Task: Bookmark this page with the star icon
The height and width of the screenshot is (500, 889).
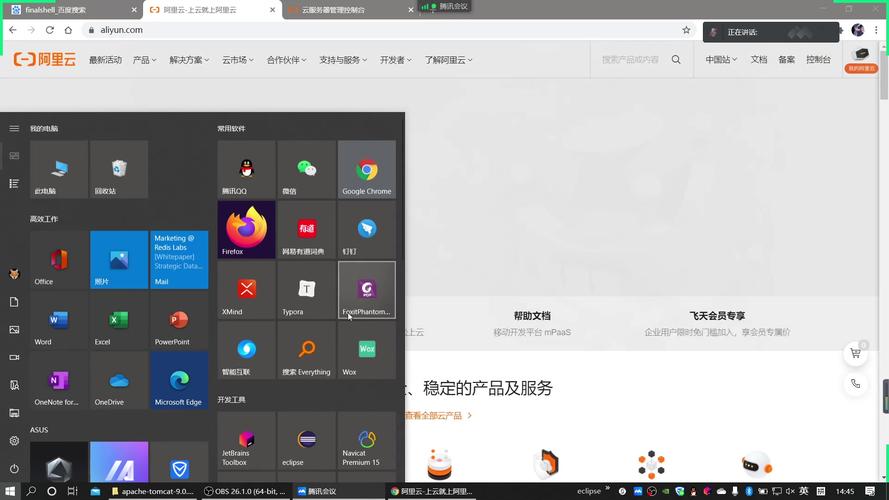Action: tap(686, 30)
